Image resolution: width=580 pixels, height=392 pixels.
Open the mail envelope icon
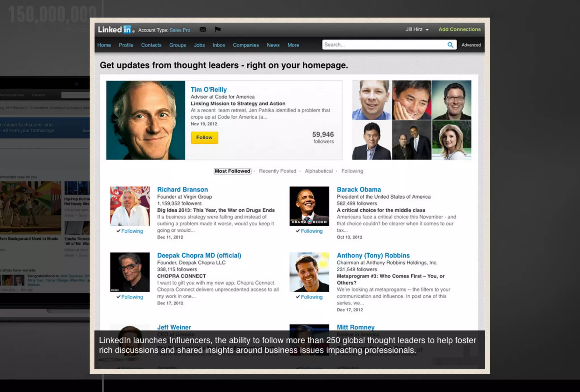tap(203, 29)
